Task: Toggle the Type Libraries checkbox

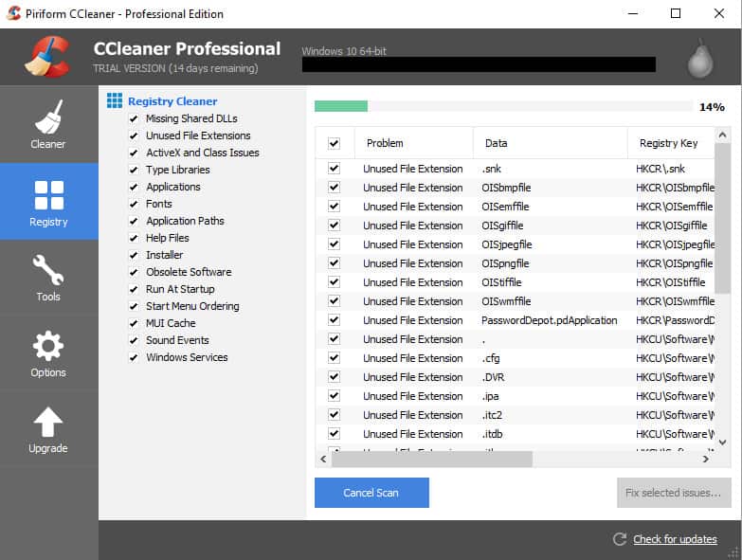Action: (x=134, y=170)
